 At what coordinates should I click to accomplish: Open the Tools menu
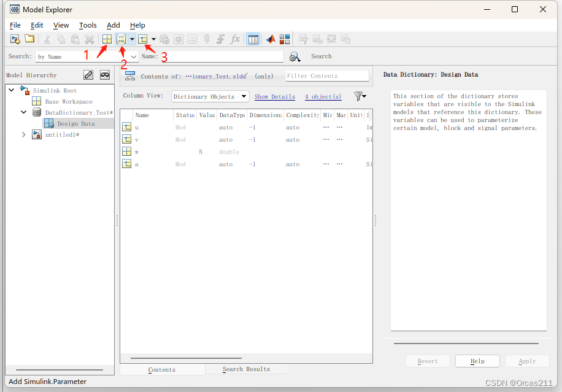coord(88,25)
